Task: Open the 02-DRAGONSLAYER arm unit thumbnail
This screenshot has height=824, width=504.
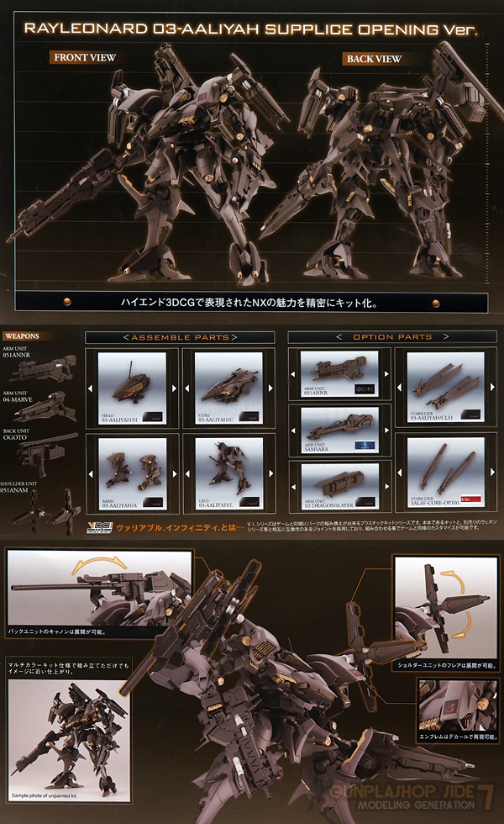Action: [x=339, y=486]
